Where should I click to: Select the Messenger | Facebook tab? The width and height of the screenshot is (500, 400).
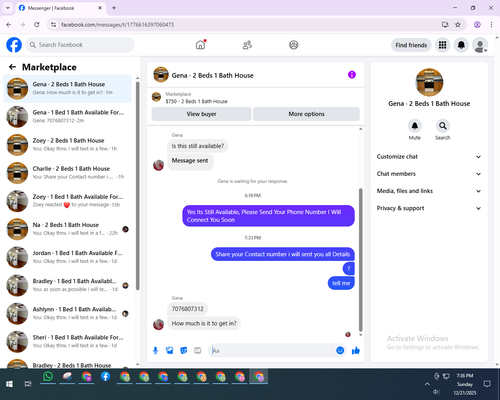point(60,8)
